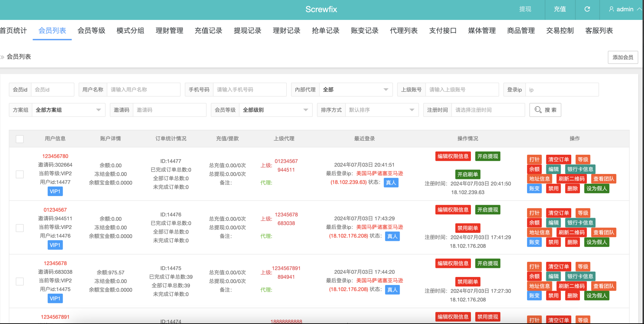Screen dimensions: 644x324
Task: Focus the 手机号码 input field
Action: tap(250, 90)
